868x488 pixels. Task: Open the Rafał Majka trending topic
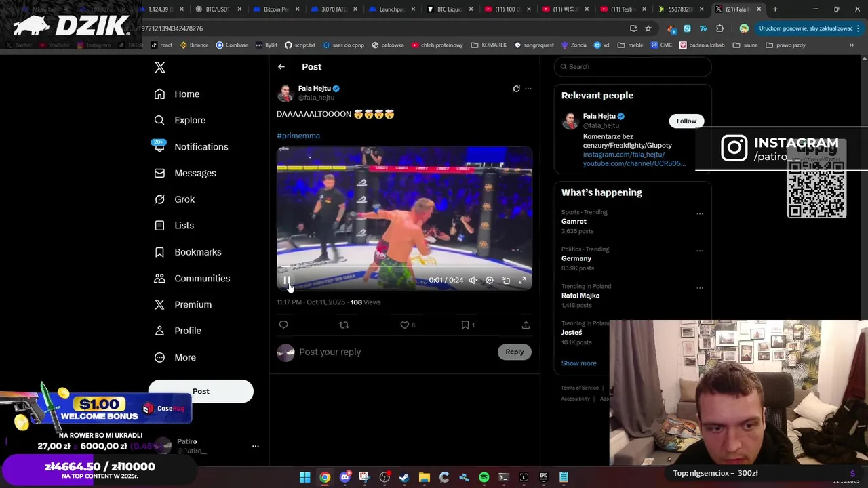click(x=580, y=296)
